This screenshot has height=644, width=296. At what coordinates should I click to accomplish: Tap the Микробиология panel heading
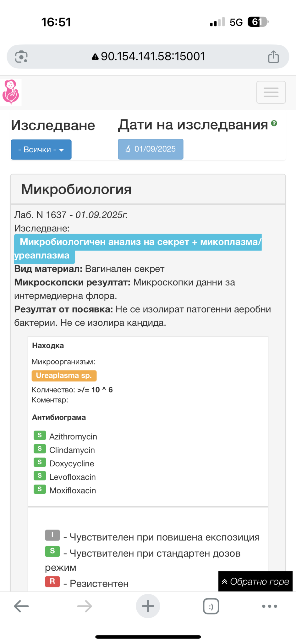[x=76, y=189]
